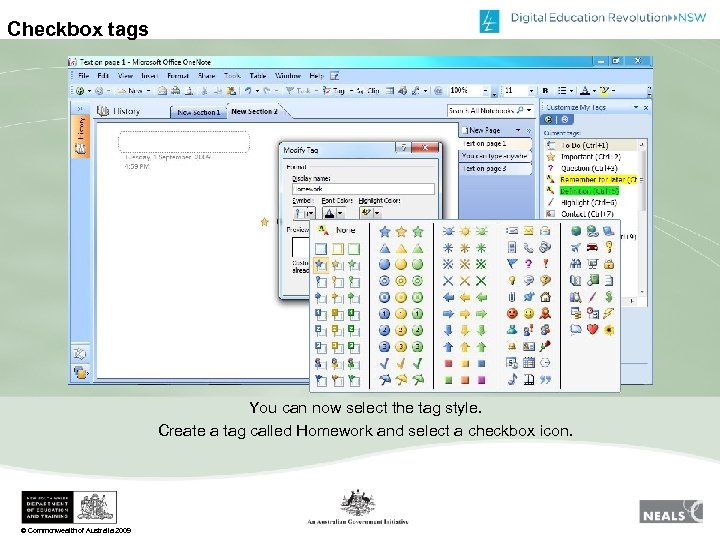Pick the yellow right arrow symbol
720x540 pixels.
click(x=465, y=314)
